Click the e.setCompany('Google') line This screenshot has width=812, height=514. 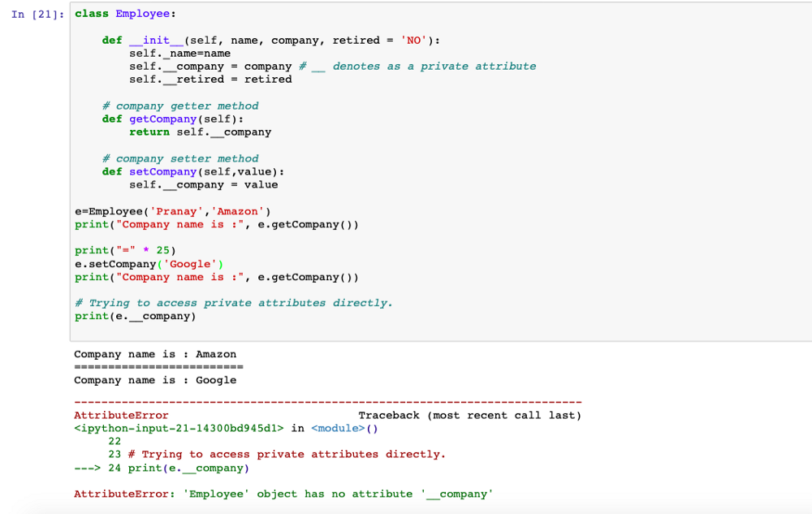[x=149, y=264]
